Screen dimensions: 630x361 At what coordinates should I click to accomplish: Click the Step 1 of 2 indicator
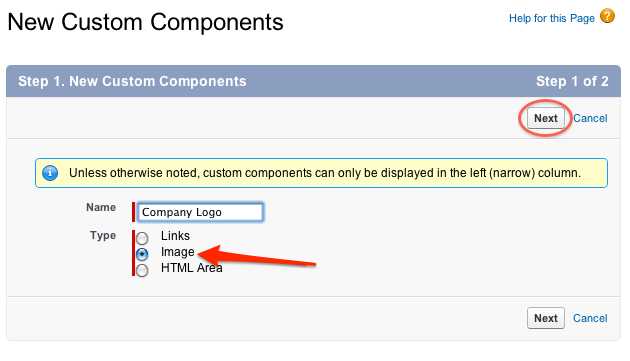coord(572,81)
